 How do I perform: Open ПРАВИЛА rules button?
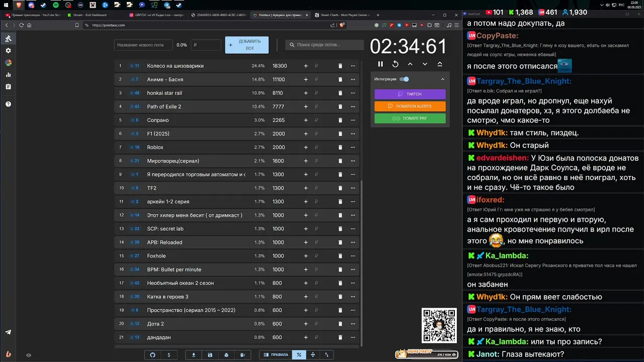coord(276,354)
